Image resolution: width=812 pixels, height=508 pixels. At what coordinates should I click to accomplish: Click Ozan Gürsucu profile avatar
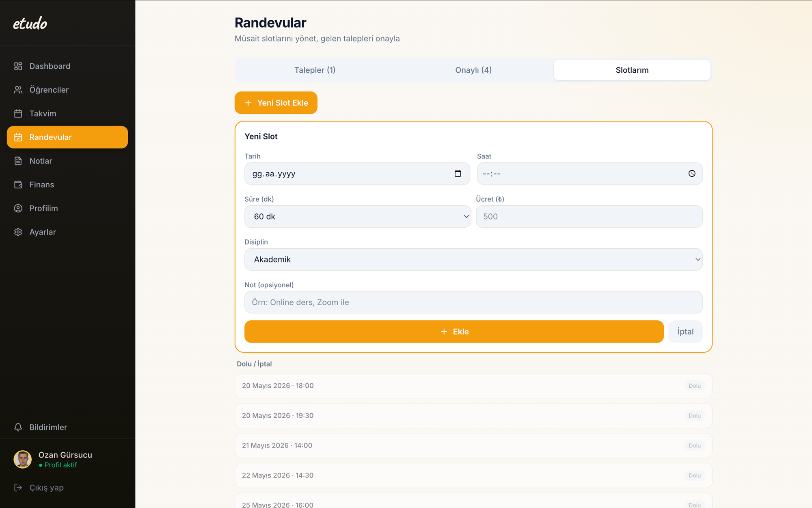pos(23,460)
